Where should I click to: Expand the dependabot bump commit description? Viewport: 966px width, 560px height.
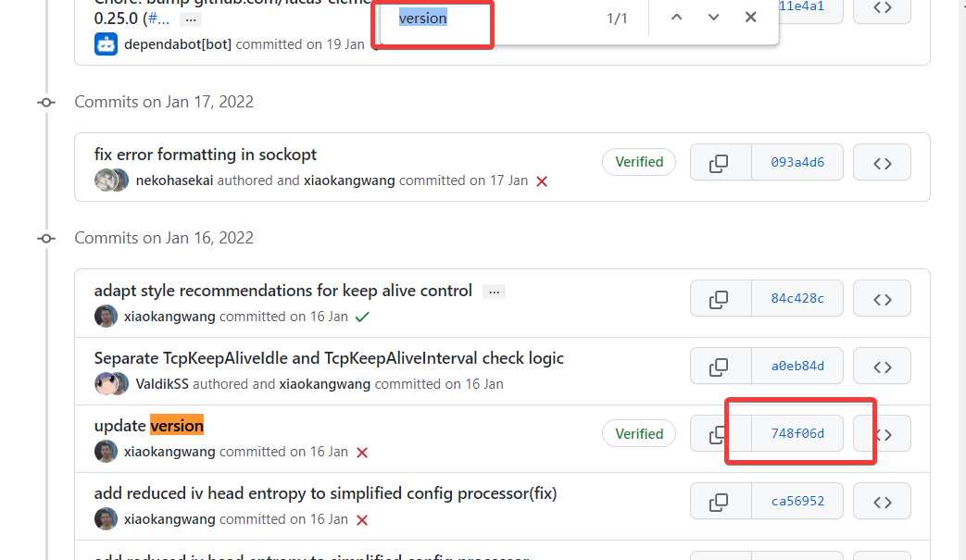point(191,19)
